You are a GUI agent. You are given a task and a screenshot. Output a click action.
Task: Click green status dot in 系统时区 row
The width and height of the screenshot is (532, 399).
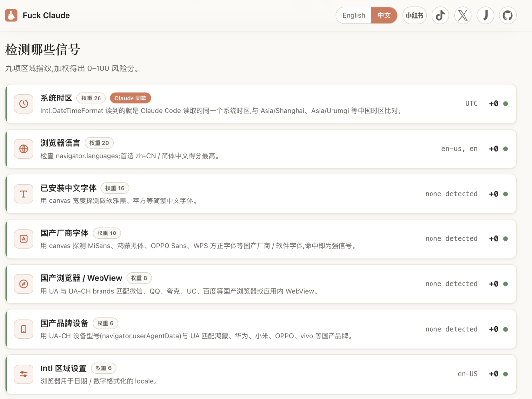pyautogui.click(x=505, y=104)
